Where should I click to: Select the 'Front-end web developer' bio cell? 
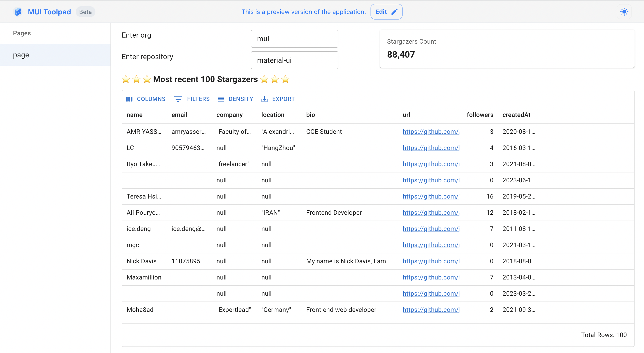[350, 310]
